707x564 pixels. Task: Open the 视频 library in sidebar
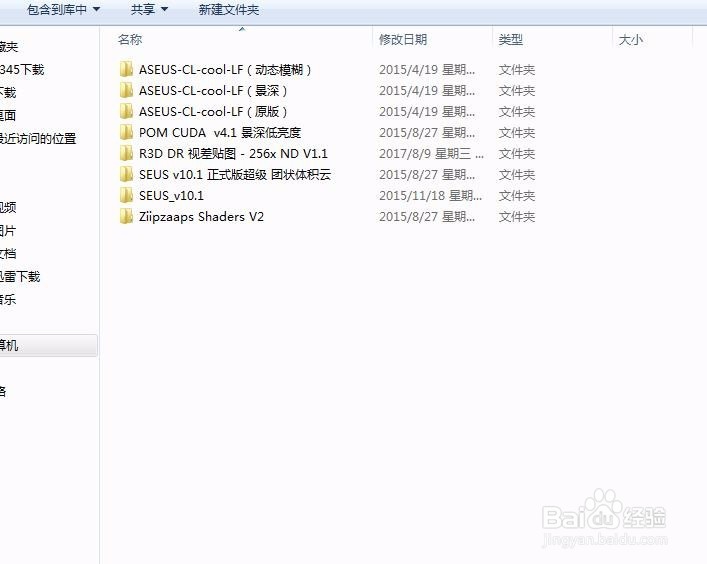point(8,207)
